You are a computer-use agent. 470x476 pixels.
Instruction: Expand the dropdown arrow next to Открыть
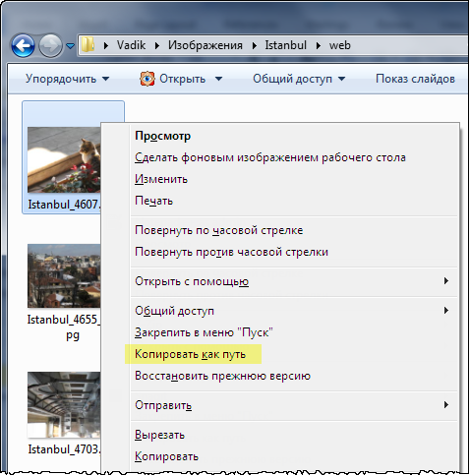(218, 79)
